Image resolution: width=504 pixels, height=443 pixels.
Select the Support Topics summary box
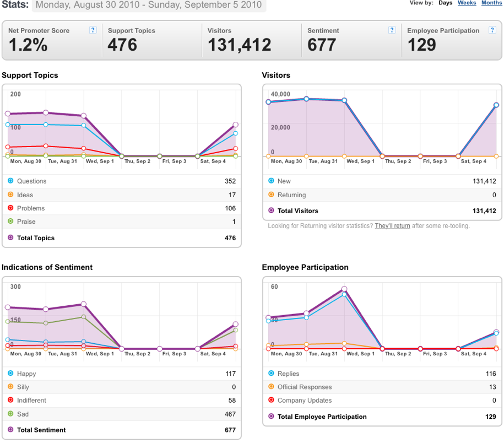(152, 40)
